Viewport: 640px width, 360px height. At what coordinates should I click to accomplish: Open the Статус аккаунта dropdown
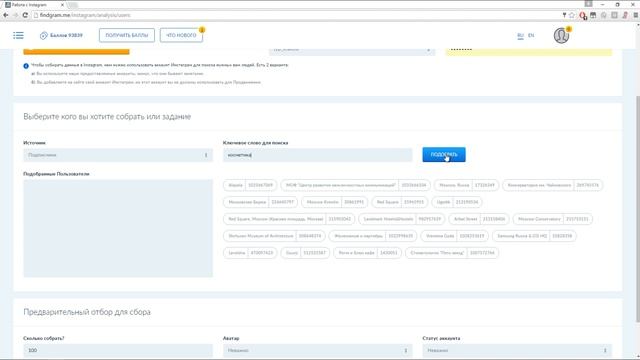click(517, 350)
